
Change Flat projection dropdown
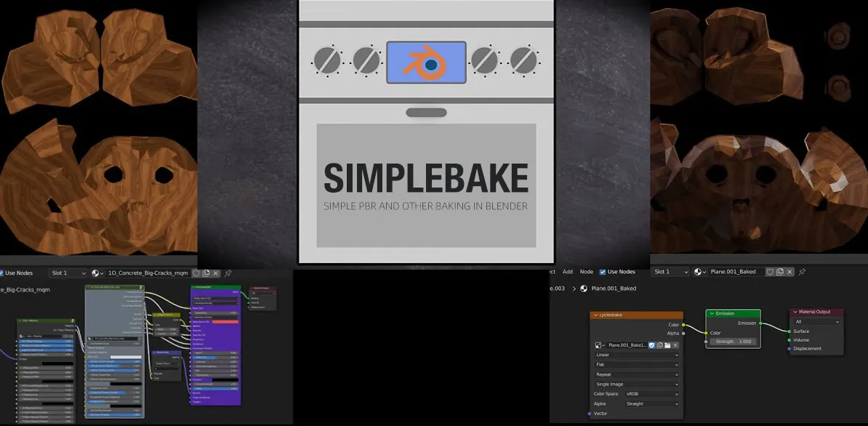pos(637,365)
